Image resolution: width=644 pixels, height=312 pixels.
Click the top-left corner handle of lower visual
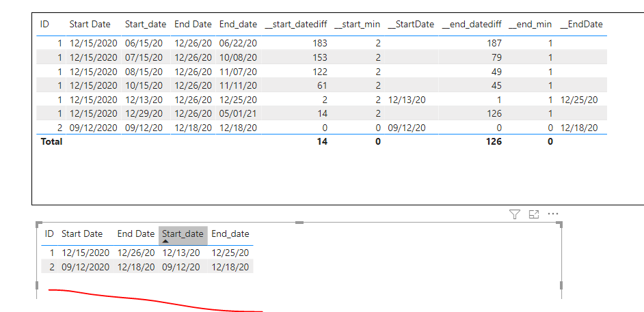[x=38, y=224]
